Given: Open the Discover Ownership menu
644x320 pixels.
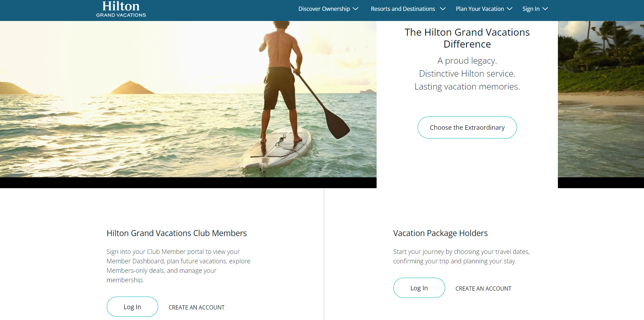Looking at the screenshot, I should (x=324, y=9).
